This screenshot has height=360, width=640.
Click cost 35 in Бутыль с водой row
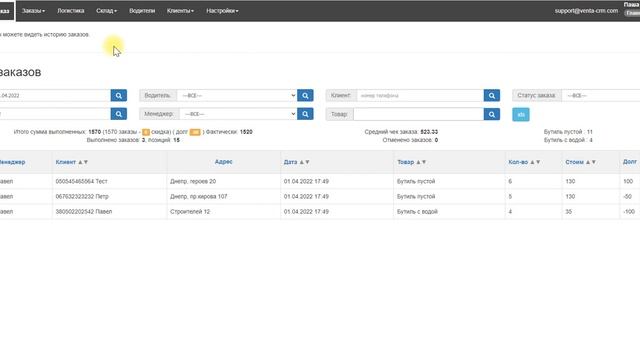click(x=568, y=211)
